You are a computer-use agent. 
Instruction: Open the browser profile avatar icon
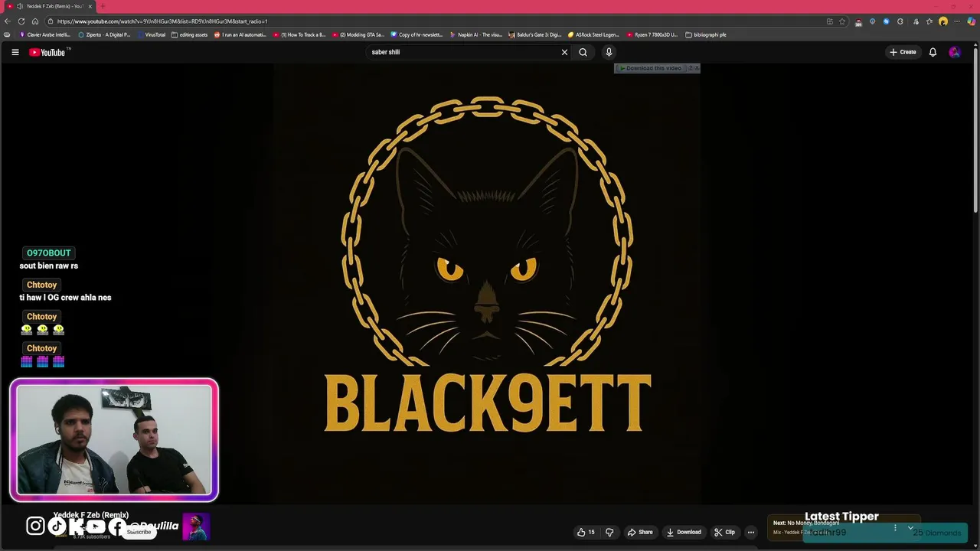pos(943,21)
